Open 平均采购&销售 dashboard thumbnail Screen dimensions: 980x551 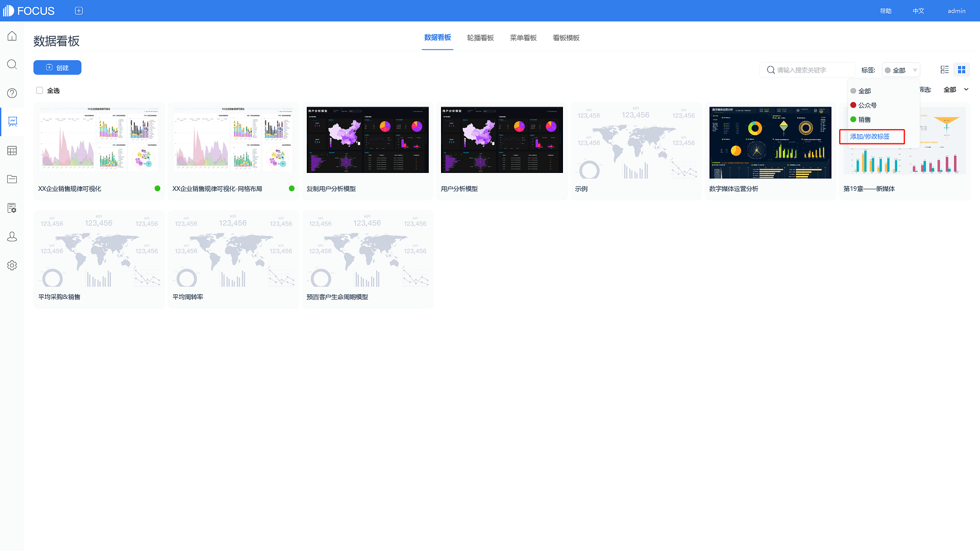click(99, 251)
